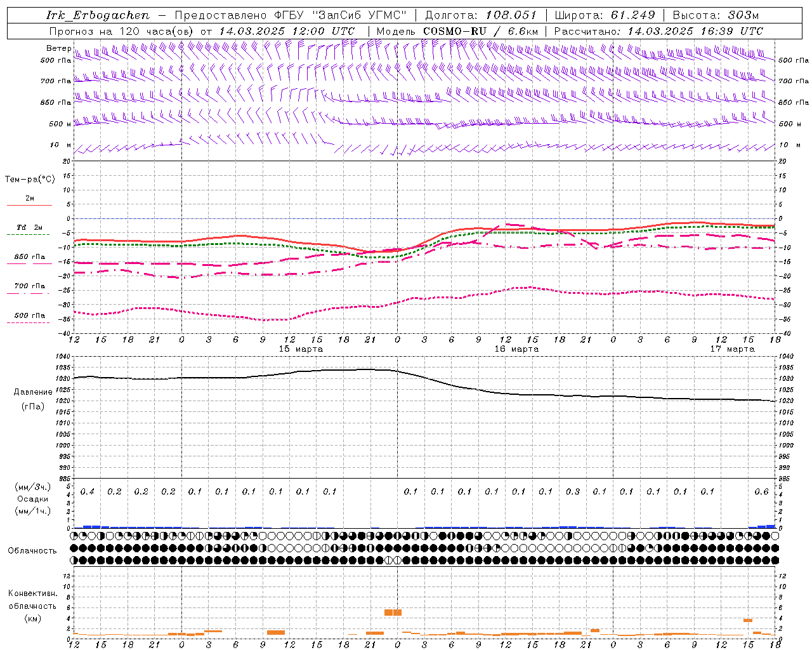Click the forecast length text Прогноз на 120 часа(ов)

pos(122,31)
